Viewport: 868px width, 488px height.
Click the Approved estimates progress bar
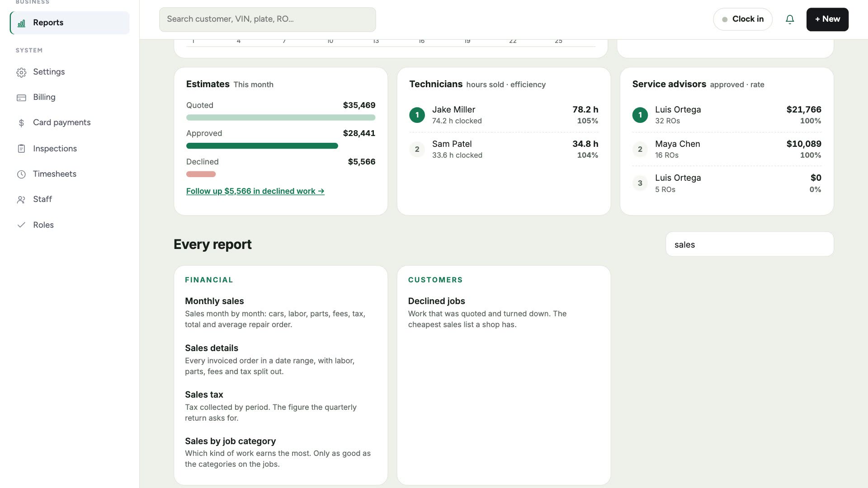[x=262, y=146]
